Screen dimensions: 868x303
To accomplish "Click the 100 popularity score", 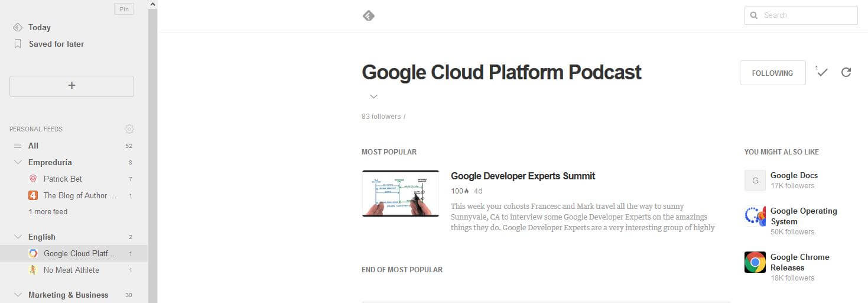I will point(457,191).
